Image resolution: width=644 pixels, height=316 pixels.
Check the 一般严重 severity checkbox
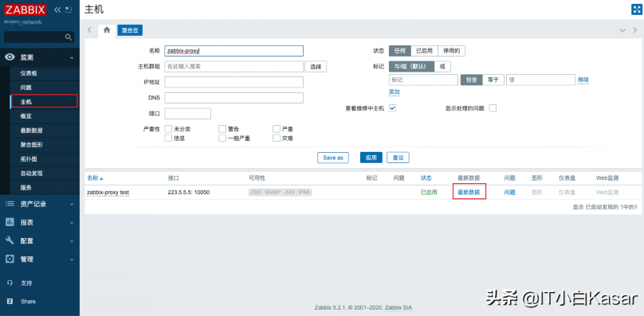[x=222, y=138]
